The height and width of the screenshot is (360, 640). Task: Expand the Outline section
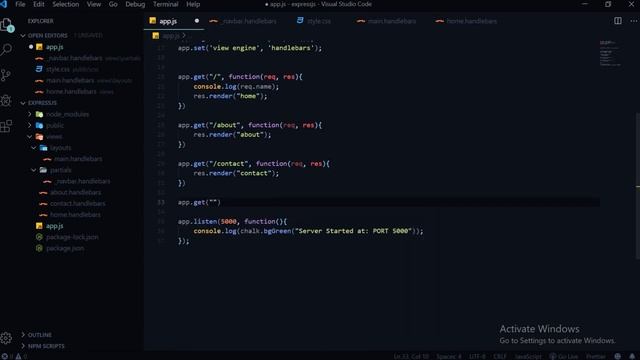coord(23,335)
